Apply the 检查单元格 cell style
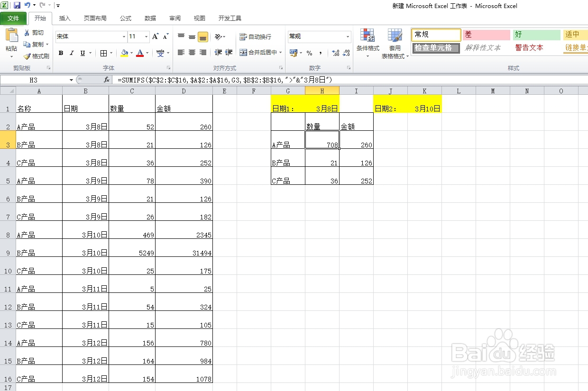 tap(436, 48)
